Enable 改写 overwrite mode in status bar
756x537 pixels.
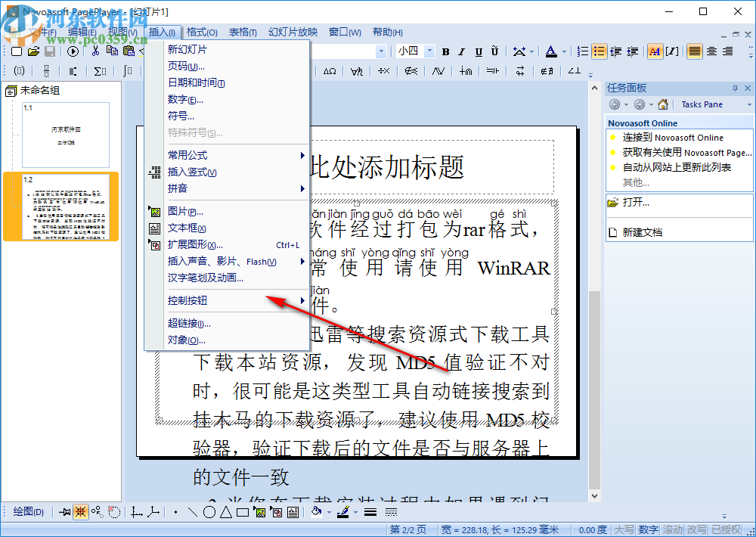[696, 529]
